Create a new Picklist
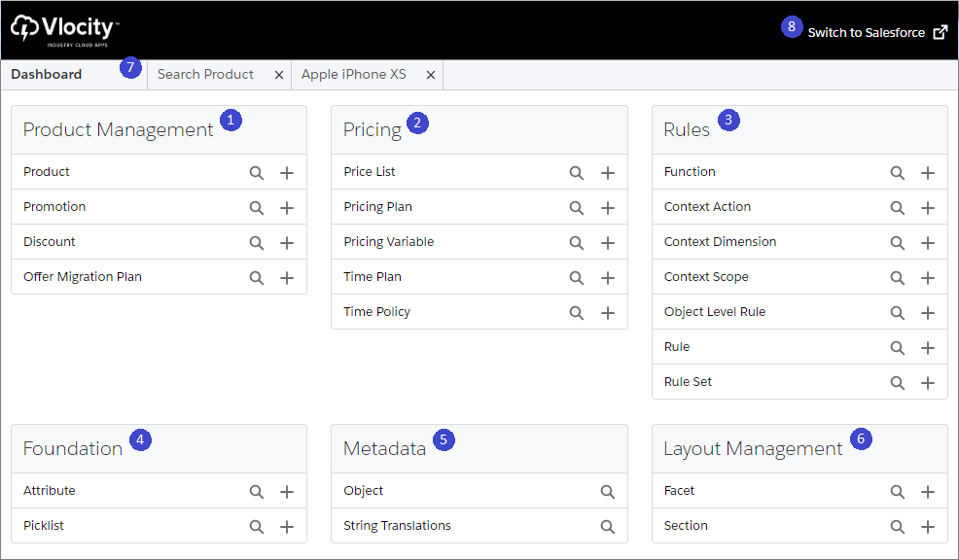Viewport: 959px width, 560px height. [x=287, y=526]
